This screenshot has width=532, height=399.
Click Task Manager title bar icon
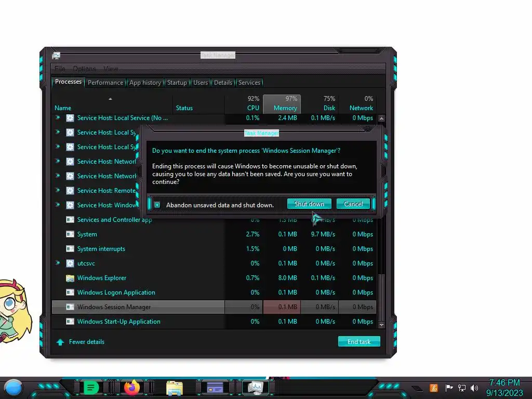(56, 56)
